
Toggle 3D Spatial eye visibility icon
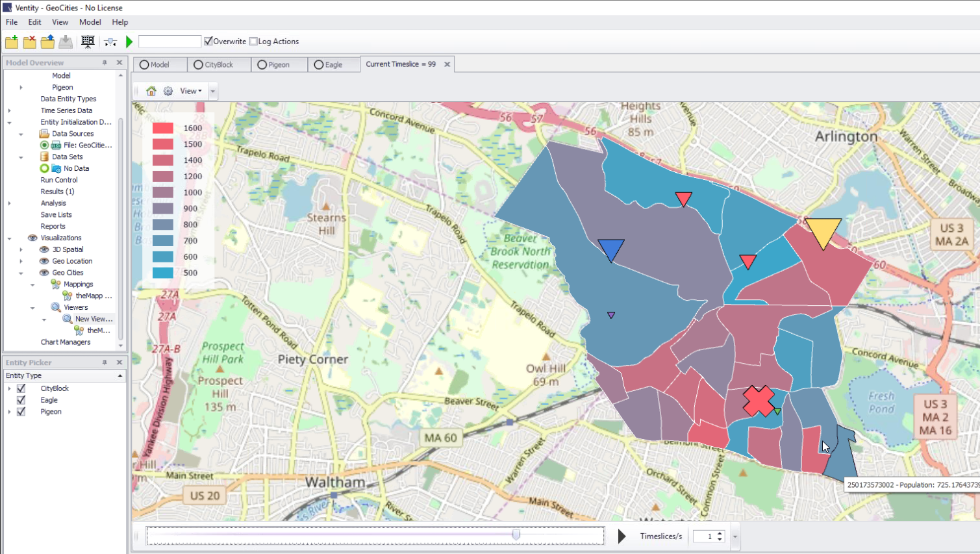coord(44,249)
